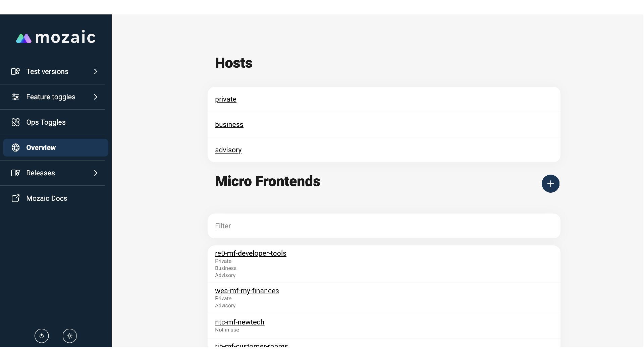Expand the Releases submenu arrow

96,173
